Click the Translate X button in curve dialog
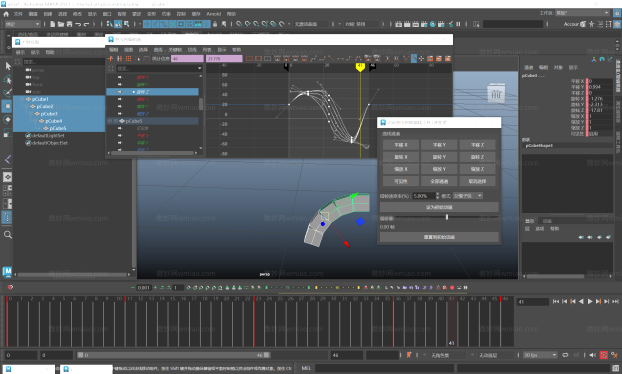This screenshot has width=622, height=374. [x=401, y=145]
